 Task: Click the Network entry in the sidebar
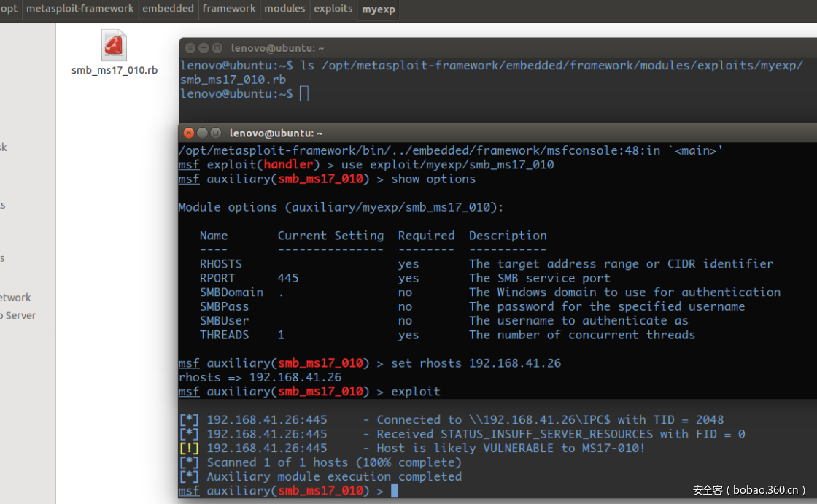(x=15, y=298)
